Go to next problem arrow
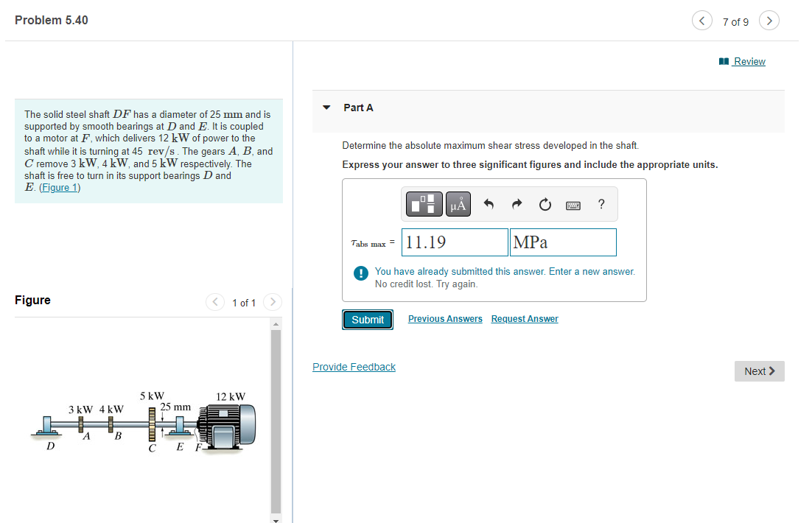The width and height of the screenshot is (812, 523). pyautogui.click(x=769, y=21)
